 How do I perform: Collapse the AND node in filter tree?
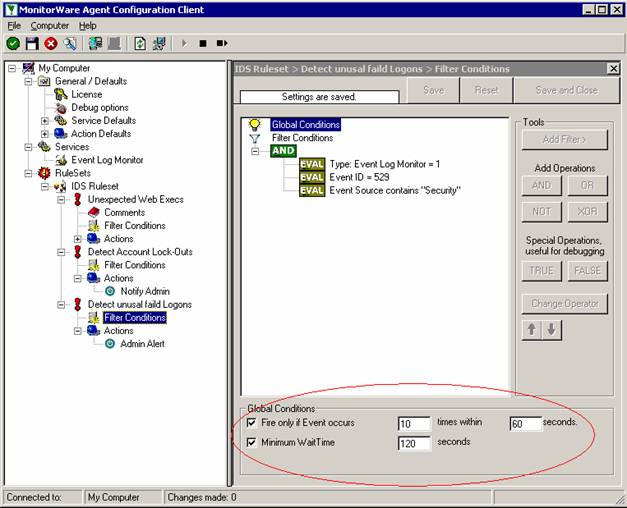[255, 151]
